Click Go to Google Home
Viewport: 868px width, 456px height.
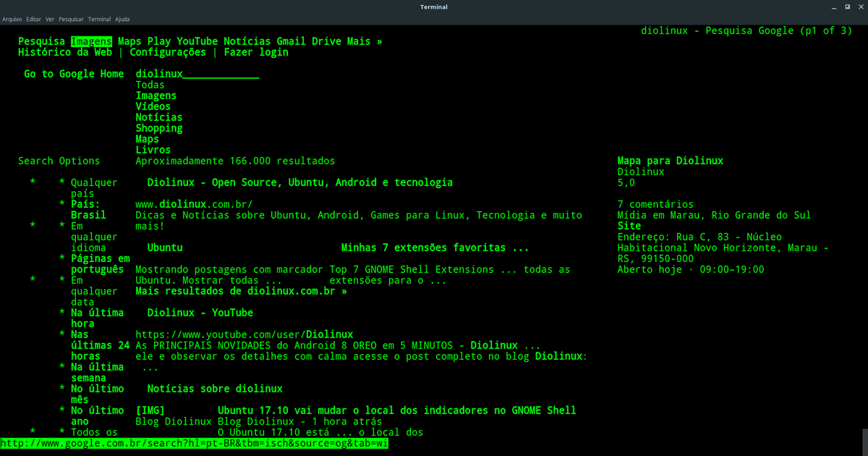74,74
